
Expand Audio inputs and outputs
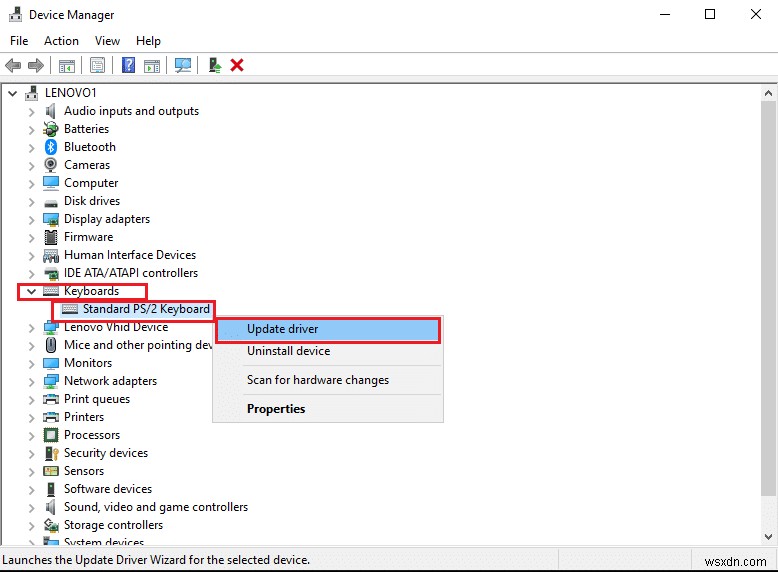tap(31, 112)
